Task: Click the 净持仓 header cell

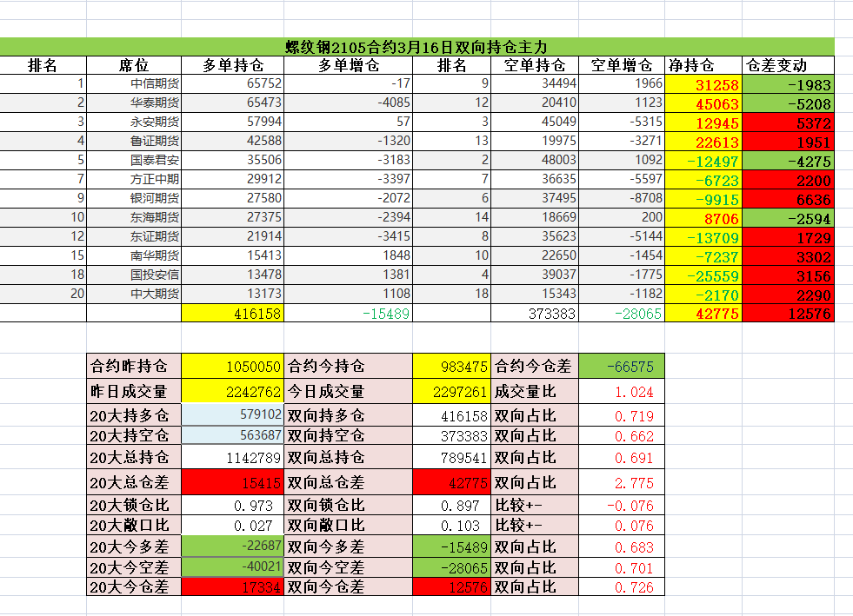Action: (703, 66)
